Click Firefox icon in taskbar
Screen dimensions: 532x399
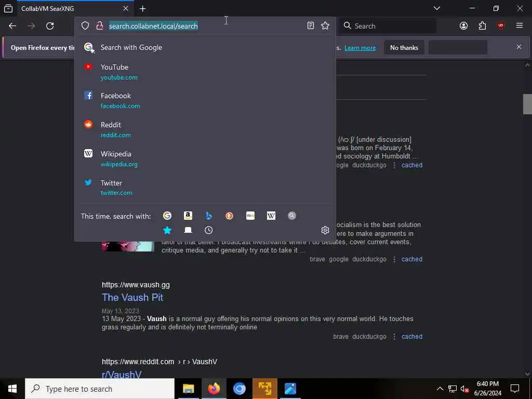point(214,389)
